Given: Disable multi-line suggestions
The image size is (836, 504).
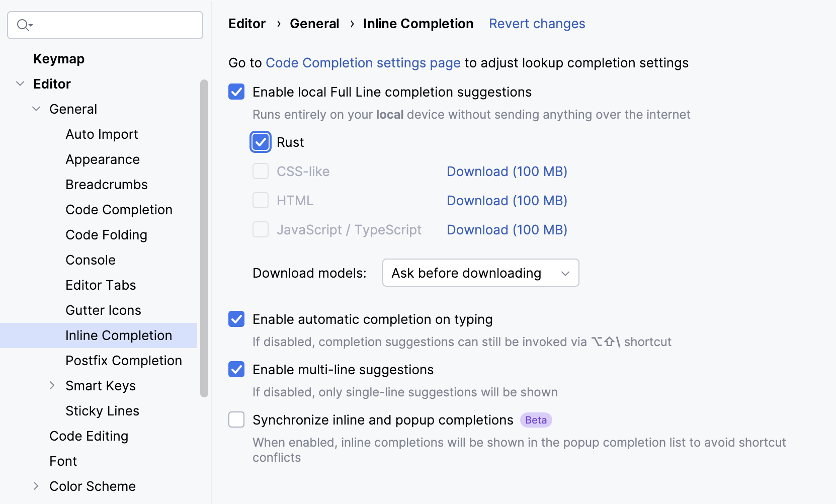Looking at the screenshot, I should tap(236, 369).
